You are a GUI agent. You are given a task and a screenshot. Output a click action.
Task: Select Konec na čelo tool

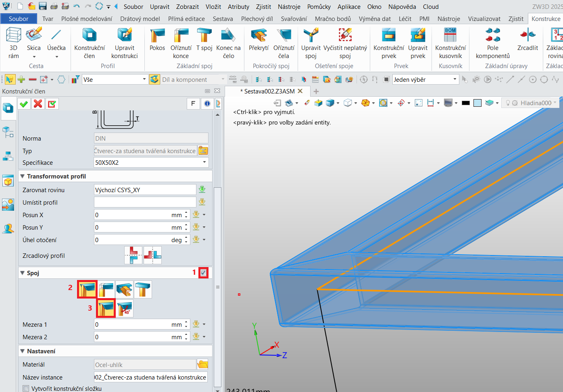pyautogui.click(x=228, y=43)
